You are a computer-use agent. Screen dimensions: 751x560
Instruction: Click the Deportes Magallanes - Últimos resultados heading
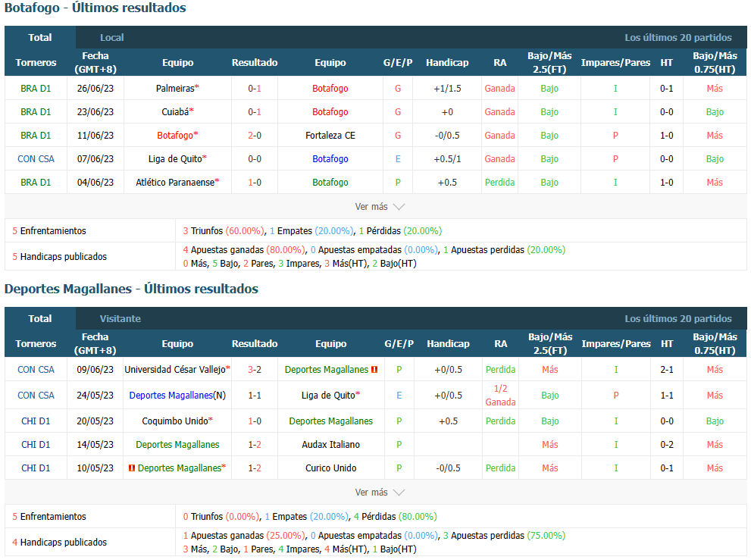coord(131,289)
